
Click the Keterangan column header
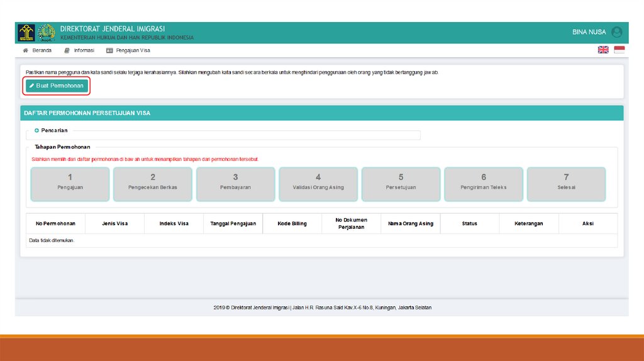click(528, 223)
